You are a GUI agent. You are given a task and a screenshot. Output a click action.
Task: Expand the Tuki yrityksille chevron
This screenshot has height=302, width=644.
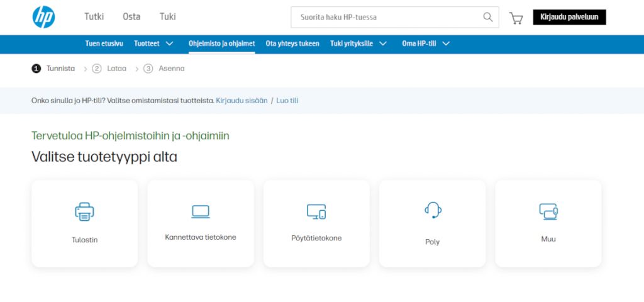coord(383,43)
